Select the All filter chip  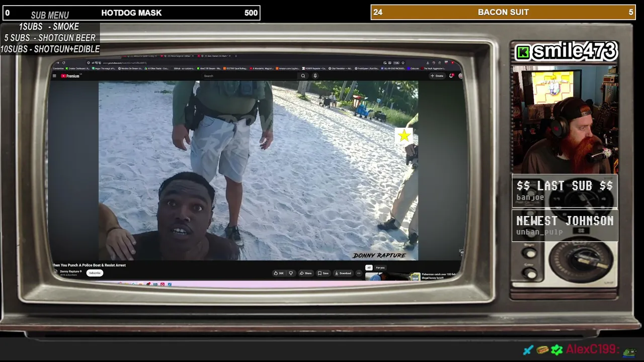pos(369,267)
